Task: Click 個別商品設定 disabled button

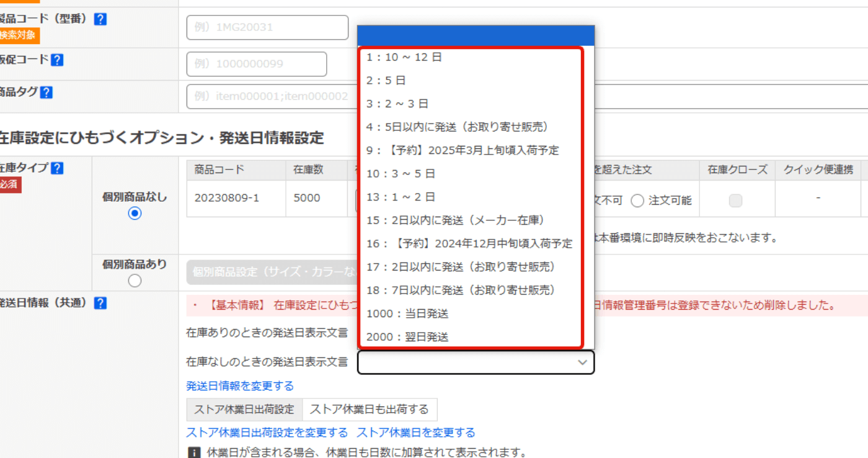Action: [273, 272]
